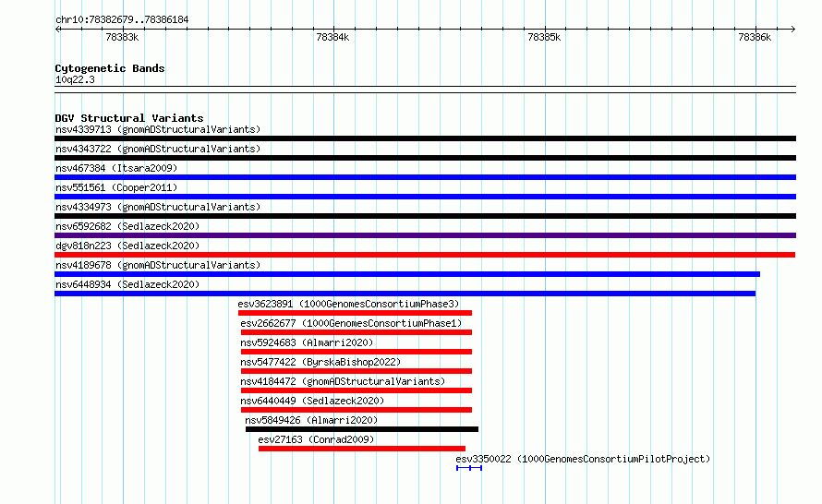822x504 pixels.
Task: Select the black bar under nsv4334973
Action: pos(425,216)
